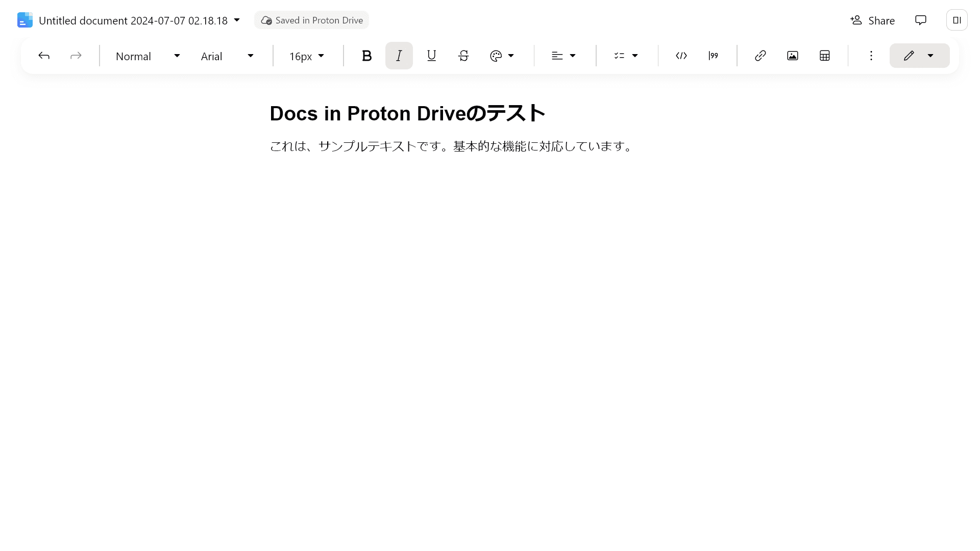Toggle bold formatting
Screen dimensions: 980x551
pos(366,56)
